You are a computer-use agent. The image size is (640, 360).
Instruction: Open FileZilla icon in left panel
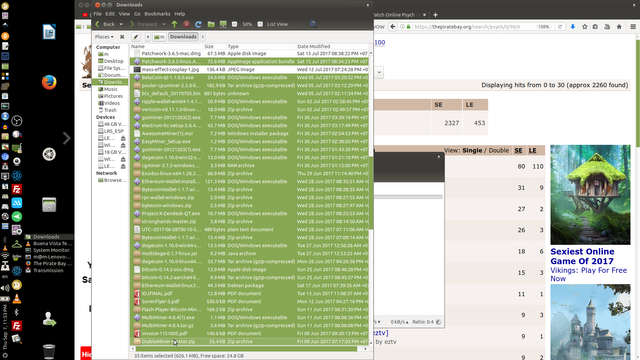tap(17, 189)
